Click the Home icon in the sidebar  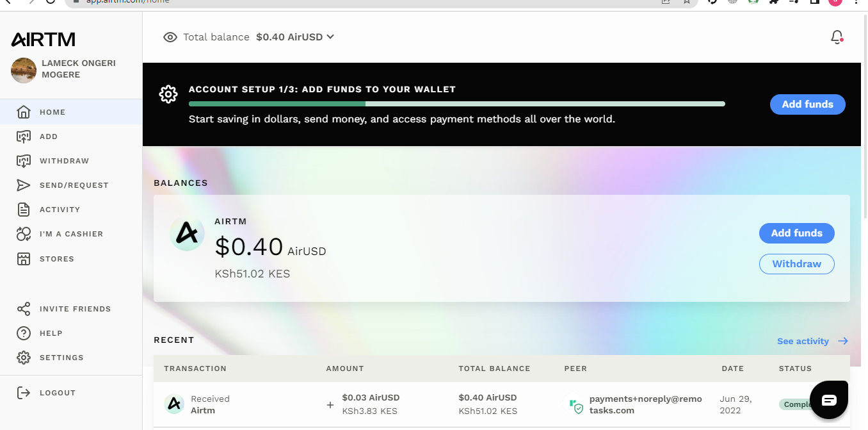click(24, 112)
